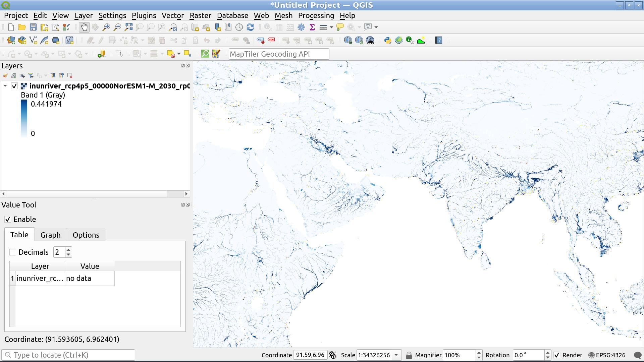Click the Zoom In magnifier tool

pos(106,27)
